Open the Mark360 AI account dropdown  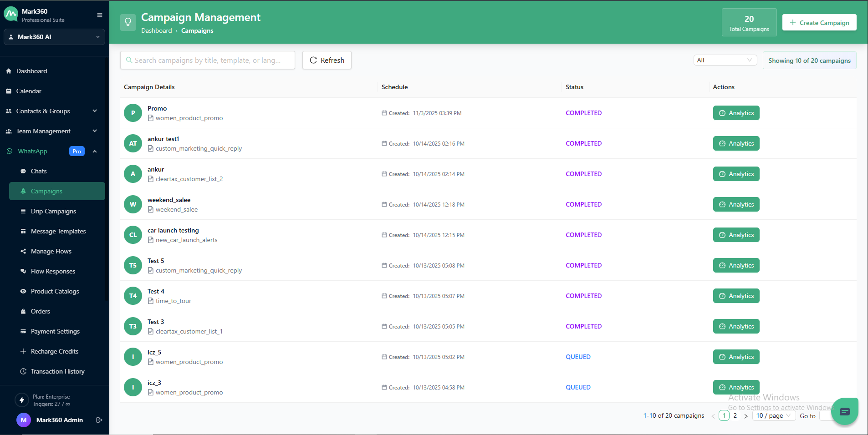point(54,37)
